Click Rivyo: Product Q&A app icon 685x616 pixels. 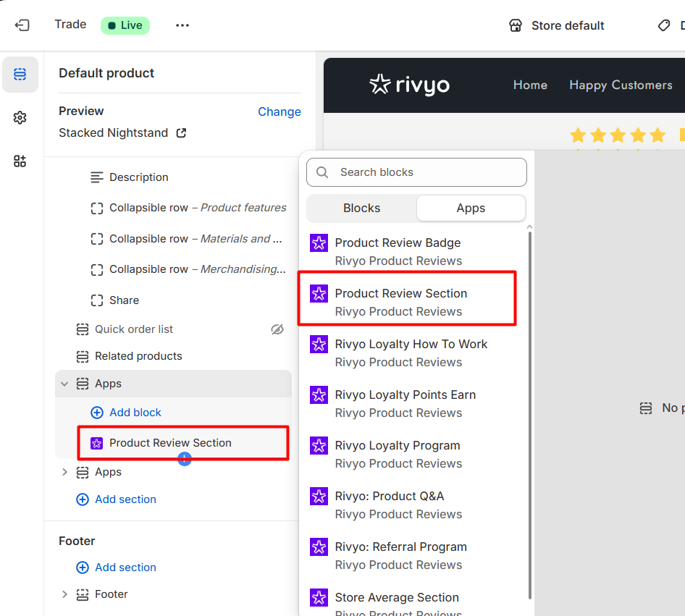click(x=319, y=496)
